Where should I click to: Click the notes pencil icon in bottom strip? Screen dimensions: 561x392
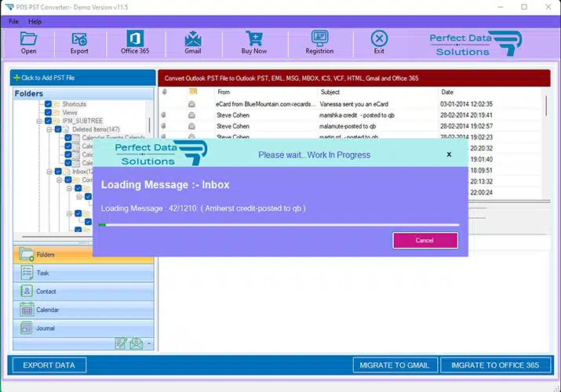tap(121, 343)
